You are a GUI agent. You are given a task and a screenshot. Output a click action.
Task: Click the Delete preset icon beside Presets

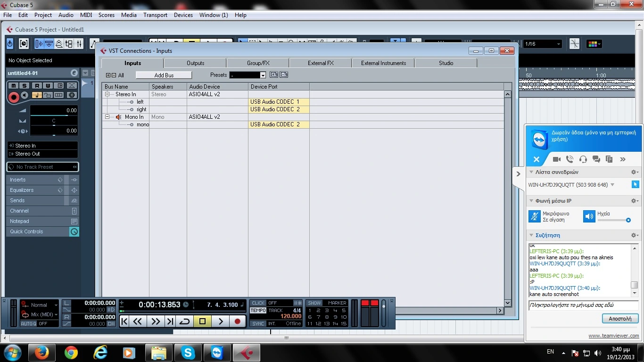pyautogui.click(x=284, y=74)
